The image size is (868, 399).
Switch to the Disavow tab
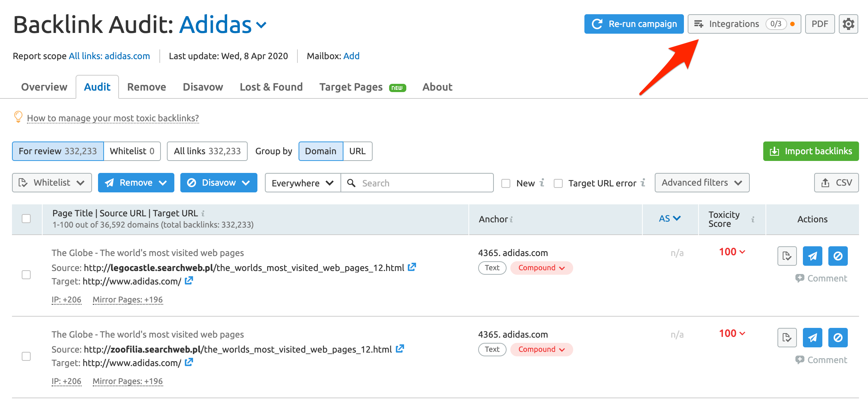coord(203,87)
